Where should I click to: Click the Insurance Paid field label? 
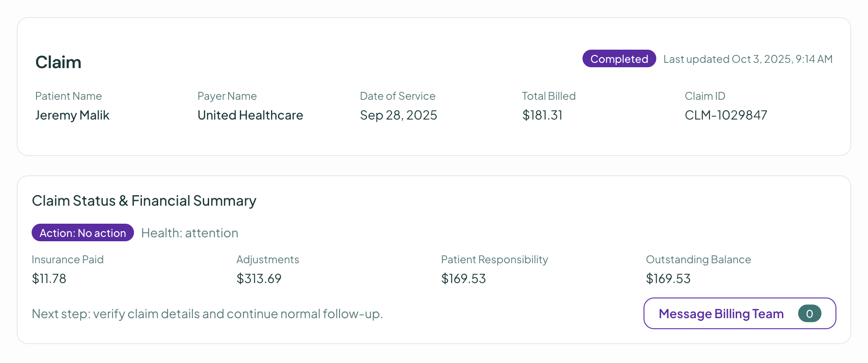[67, 259]
